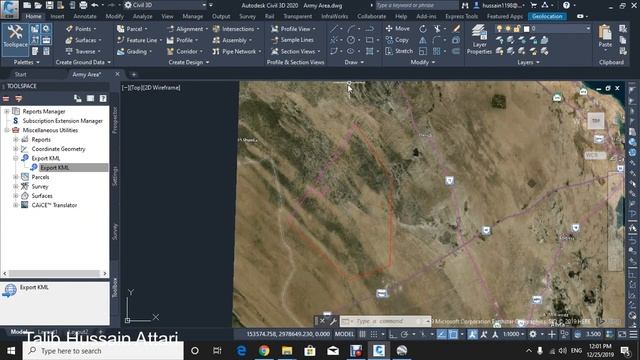
Task: Open the 1:1000 annotation scale dropdown
Action: coord(513,334)
